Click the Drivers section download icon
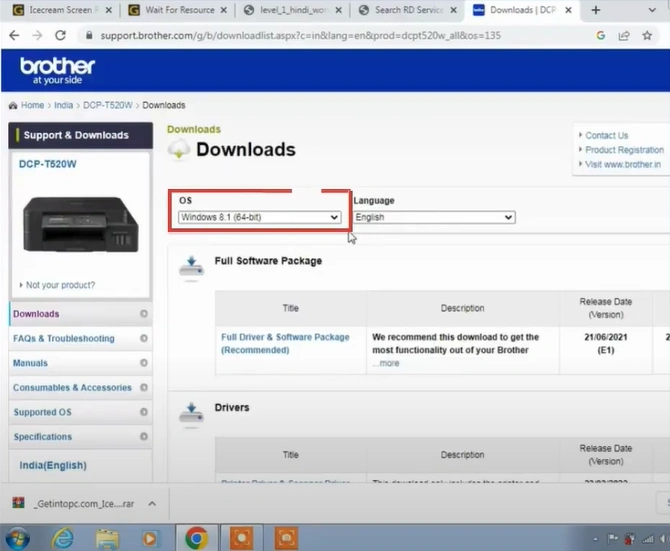The width and height of the screenshot is (670, 551). pos(190,412)
